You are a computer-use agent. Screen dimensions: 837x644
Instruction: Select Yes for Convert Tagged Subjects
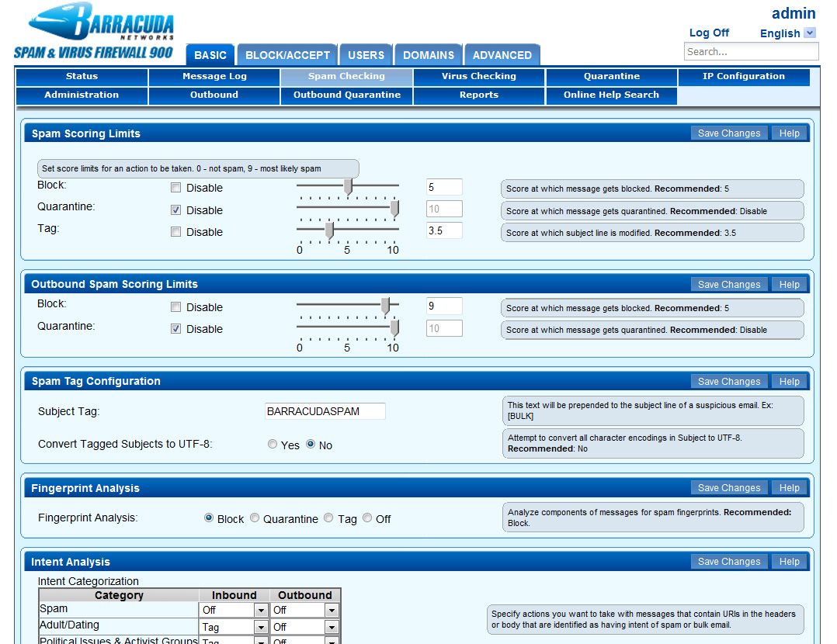click(273, 444)
